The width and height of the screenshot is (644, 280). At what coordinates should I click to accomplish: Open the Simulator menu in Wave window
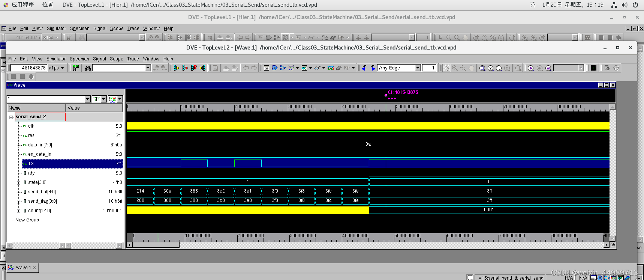(x=56, y=59)
